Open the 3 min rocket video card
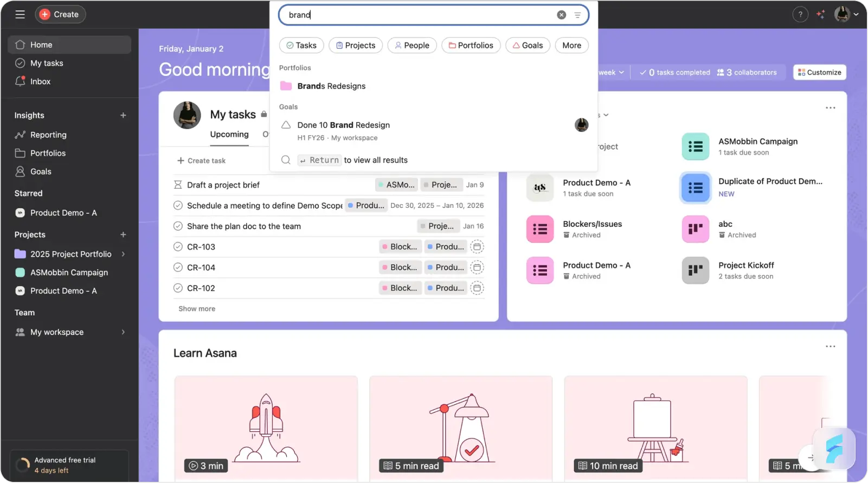This screenshot has height=483, width=868. click(x=266, y=428)
